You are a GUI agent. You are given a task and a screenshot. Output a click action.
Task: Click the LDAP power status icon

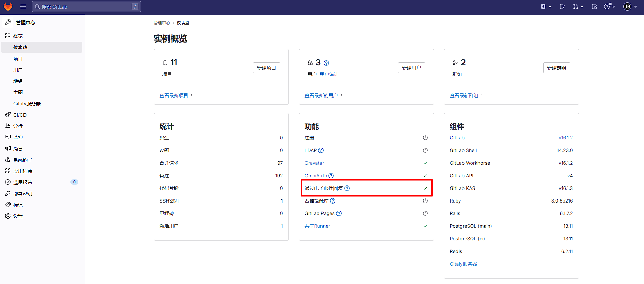pos(425,150)
